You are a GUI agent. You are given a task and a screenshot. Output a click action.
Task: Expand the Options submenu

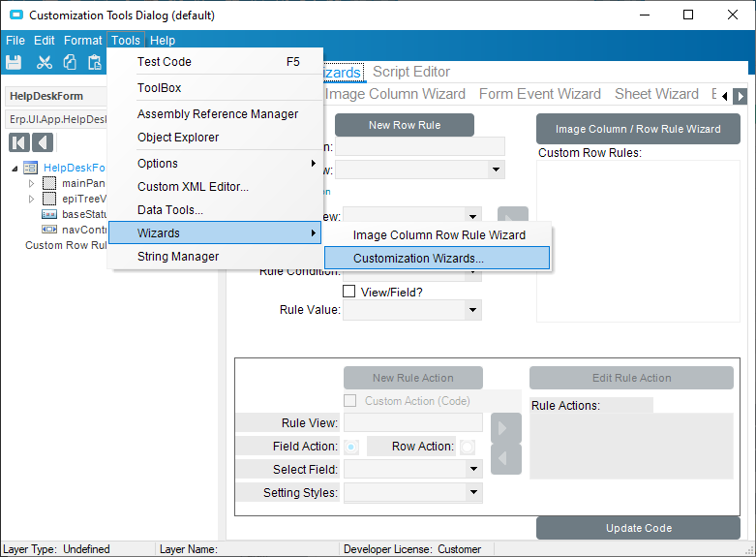pyautogui.click(x=216, y=163)
